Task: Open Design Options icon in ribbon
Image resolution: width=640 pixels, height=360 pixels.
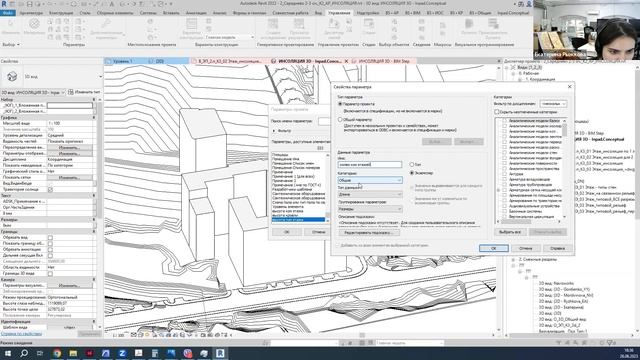Action: pos(191,24)
